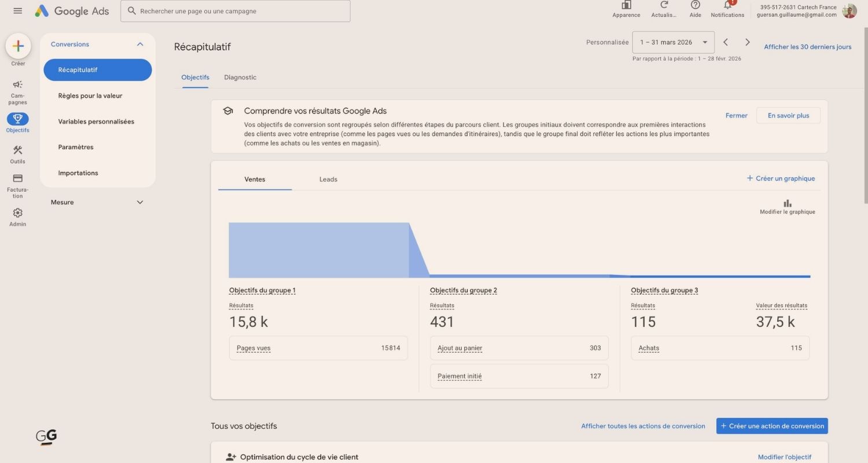The image size is (868, 463).
Task: Switch to the Leads tab
Action: [328, 179]
